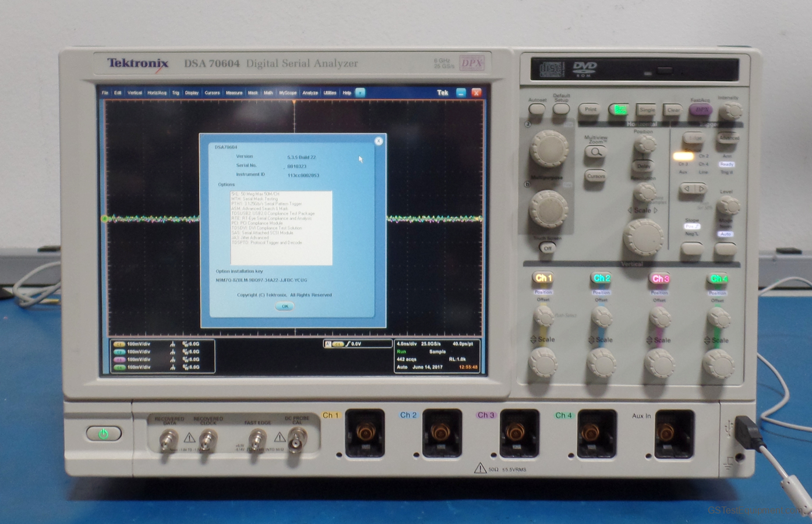Enable Single acquisition mode
The image size is (812, 524).
pyautogui.click(x=647, y=109)
